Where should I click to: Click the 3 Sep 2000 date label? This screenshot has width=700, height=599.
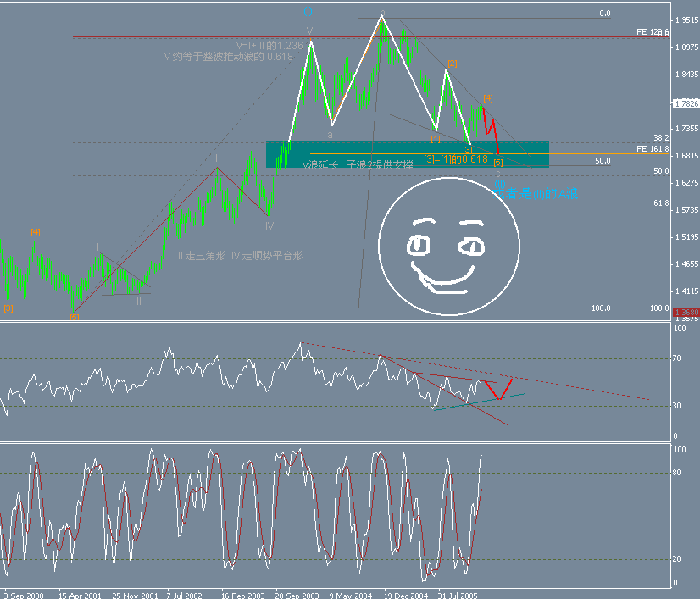click(22, 595)
